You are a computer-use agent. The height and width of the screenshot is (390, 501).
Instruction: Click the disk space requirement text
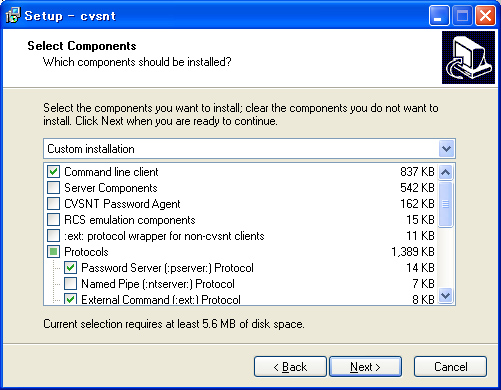pos(174,324)
